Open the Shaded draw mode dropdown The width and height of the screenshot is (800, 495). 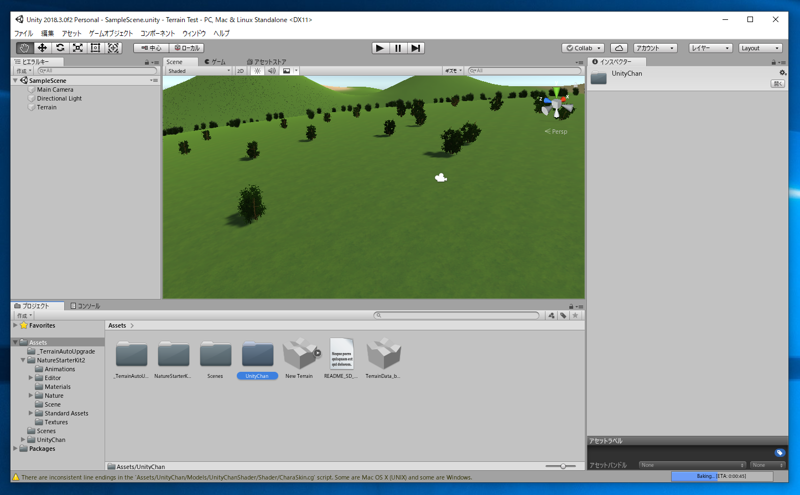coord(199,71)
